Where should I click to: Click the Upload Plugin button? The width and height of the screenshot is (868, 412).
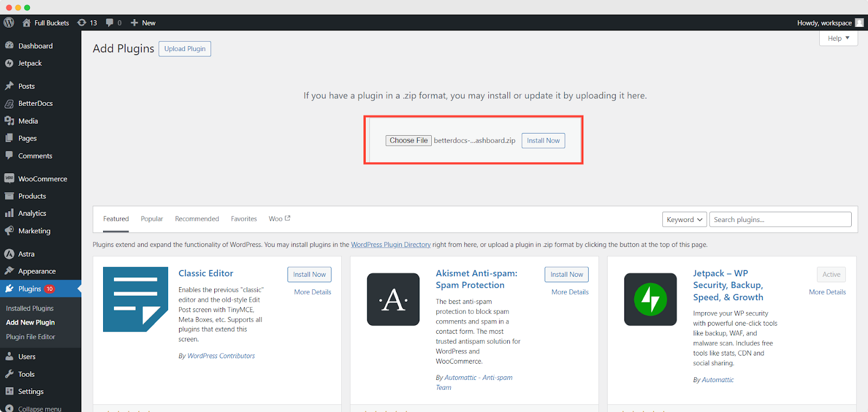coord(185,49)
